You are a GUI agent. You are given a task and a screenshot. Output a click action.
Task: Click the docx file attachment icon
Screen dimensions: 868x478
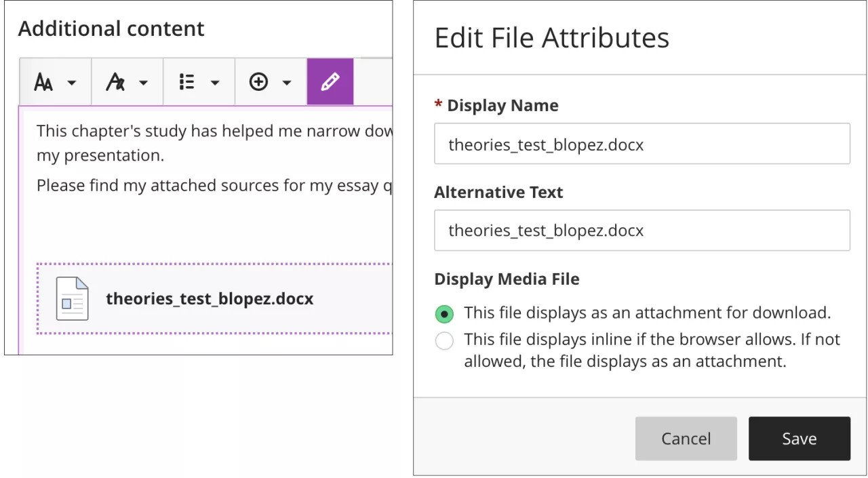[x=72, y=299]
